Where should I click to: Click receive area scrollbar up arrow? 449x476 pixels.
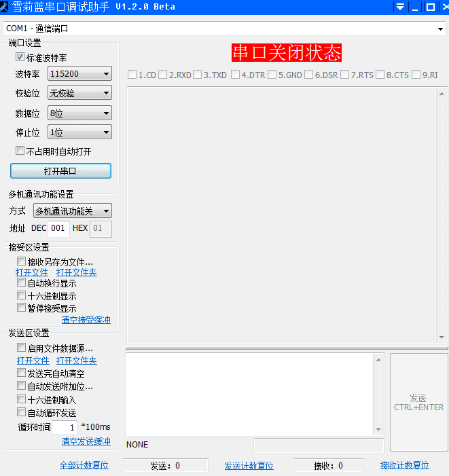442,94
